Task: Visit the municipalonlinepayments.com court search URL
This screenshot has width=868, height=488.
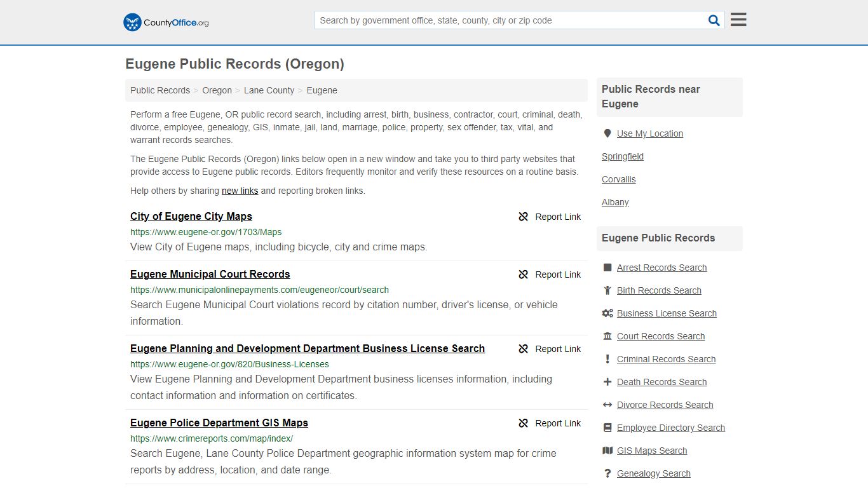Action: [259, 290]
